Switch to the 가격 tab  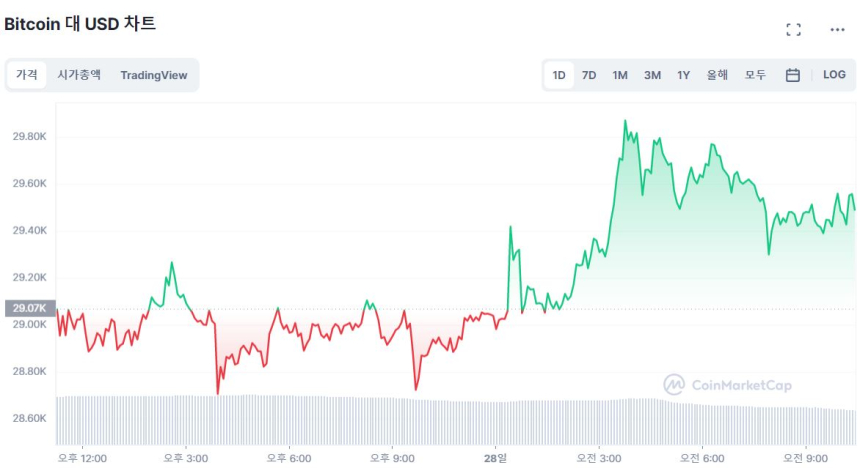point(27,75)
